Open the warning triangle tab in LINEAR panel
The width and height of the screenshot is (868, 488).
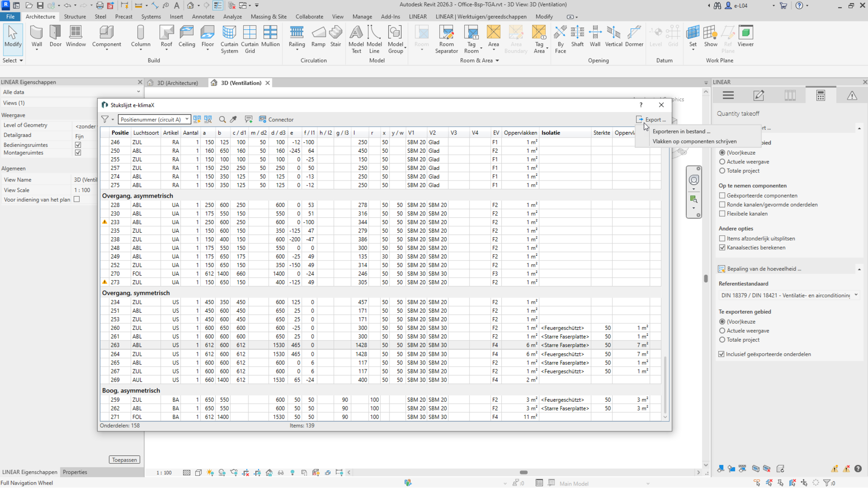pos(852,96)
